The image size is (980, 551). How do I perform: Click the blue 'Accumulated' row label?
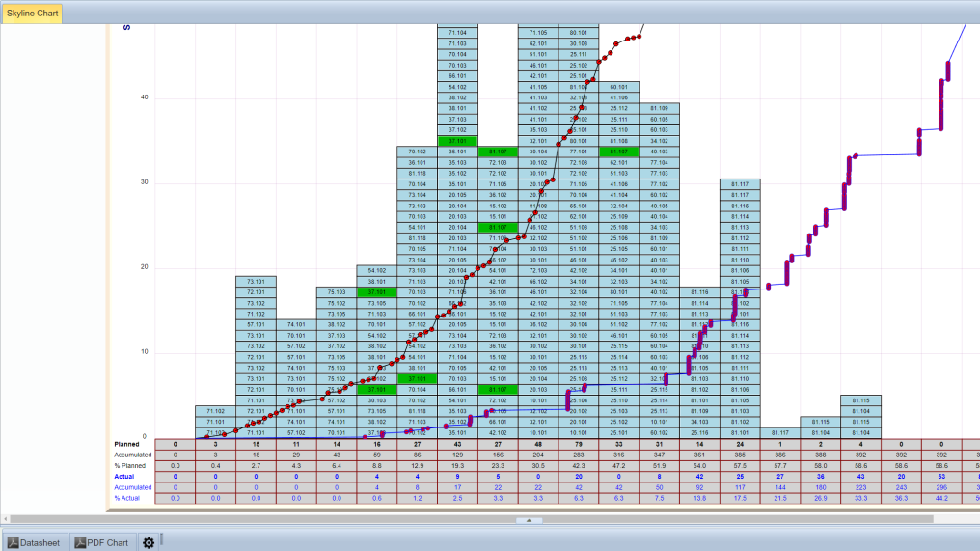(132, 487)
